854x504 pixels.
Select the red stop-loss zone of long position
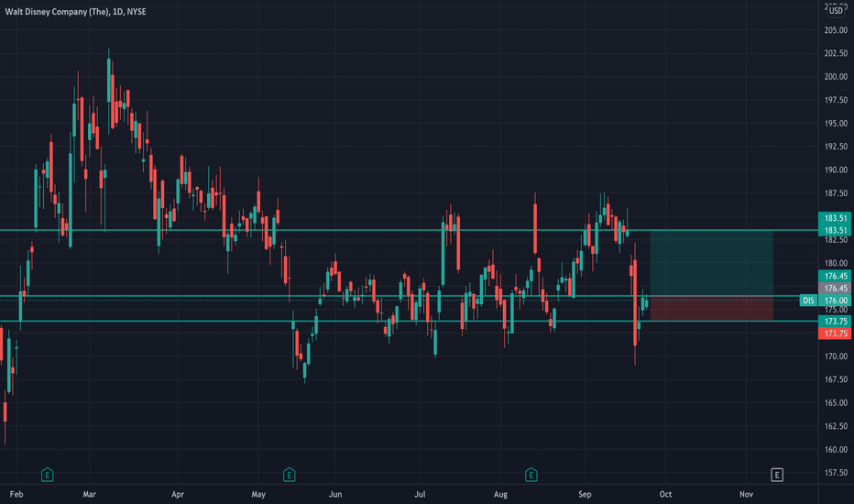click(x=712, y=309)
